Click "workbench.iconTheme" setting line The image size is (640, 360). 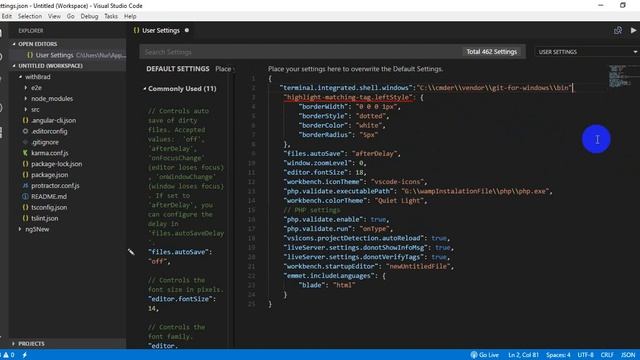(x=355, y=182)
